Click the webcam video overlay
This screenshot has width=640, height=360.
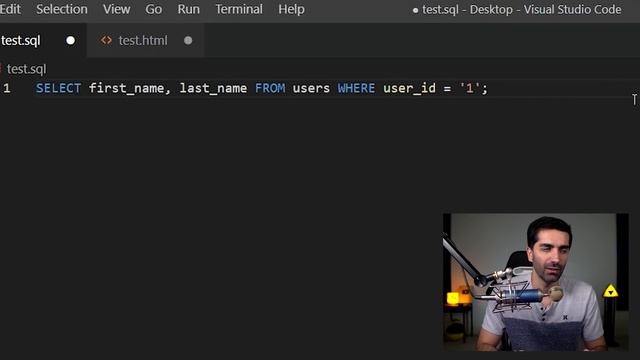(536, 282)
